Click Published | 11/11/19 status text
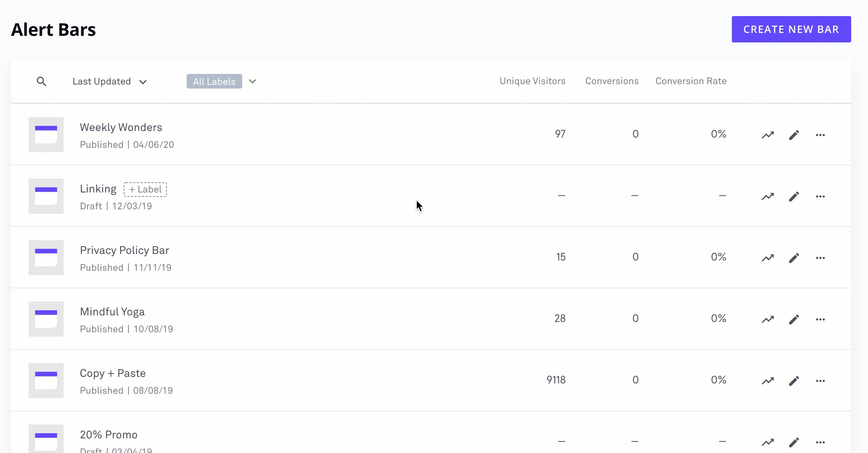 pyautogui.click(x=126, y=268)
